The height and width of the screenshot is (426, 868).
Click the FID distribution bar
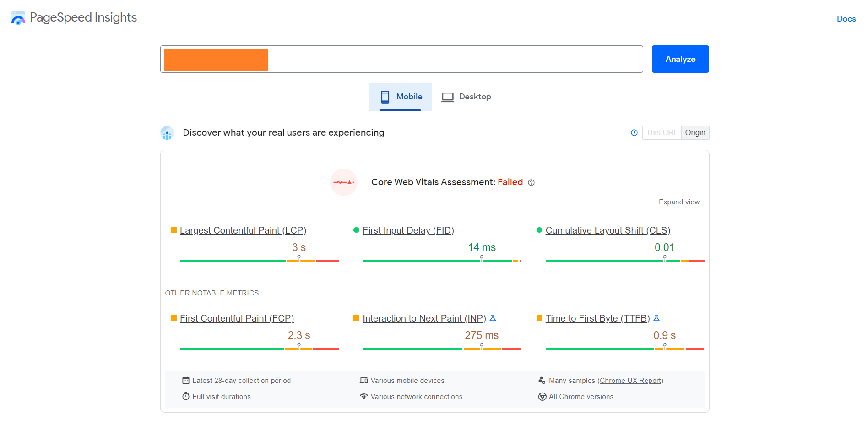click(442, 261)
